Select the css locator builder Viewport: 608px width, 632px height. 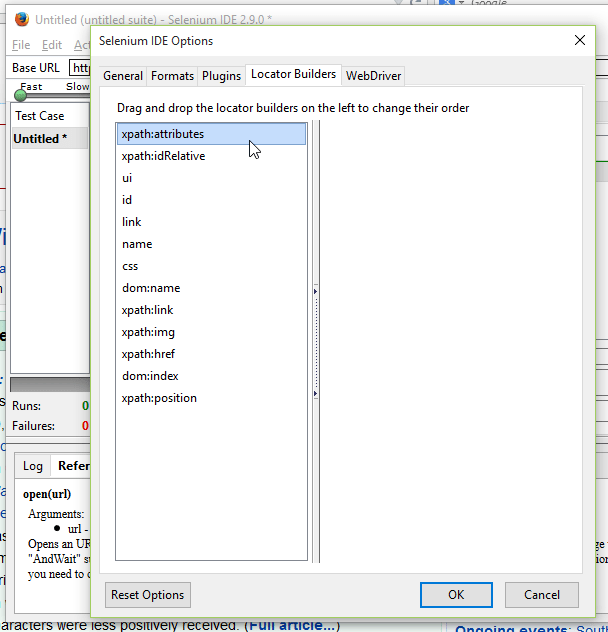click(211, 266)
